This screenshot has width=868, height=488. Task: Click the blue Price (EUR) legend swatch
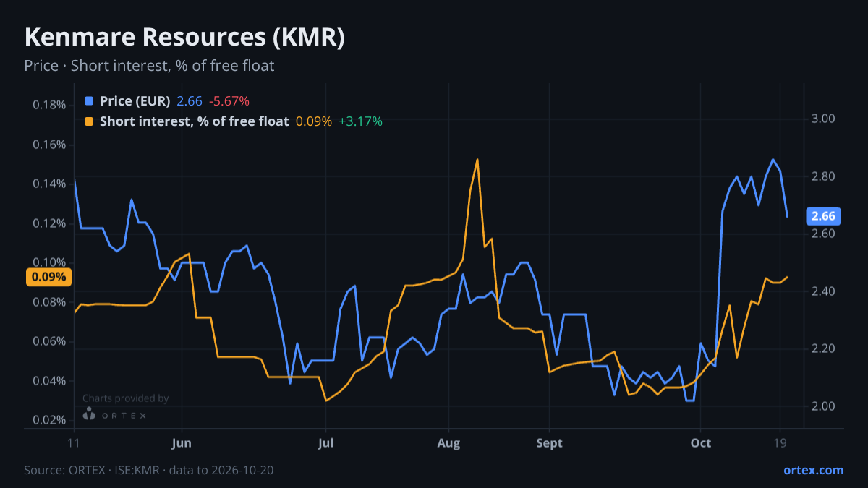coord(89,101)
